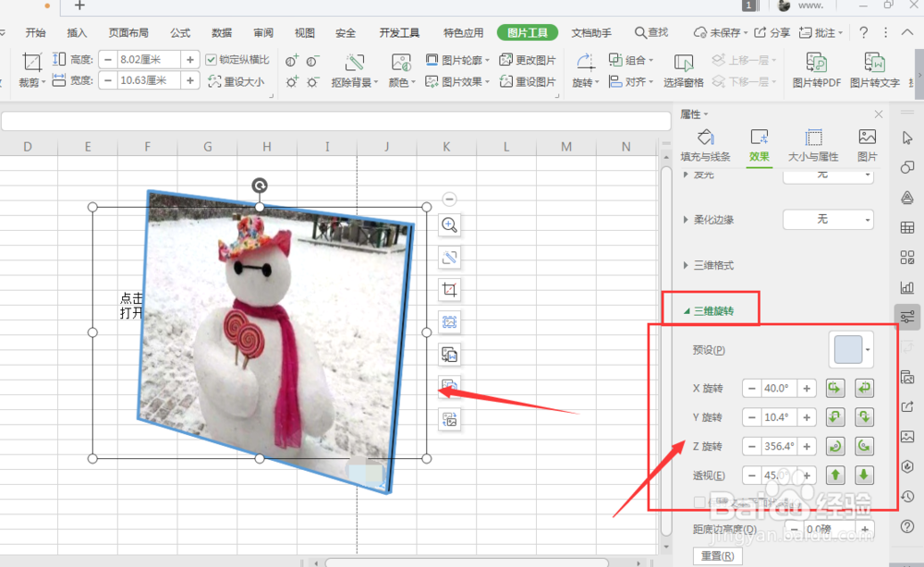Image resolution: width=924 pixels, height=567 pixels.
Task: Click the second X 旋转 rotate direction icon
Action: tap(864, 388)
